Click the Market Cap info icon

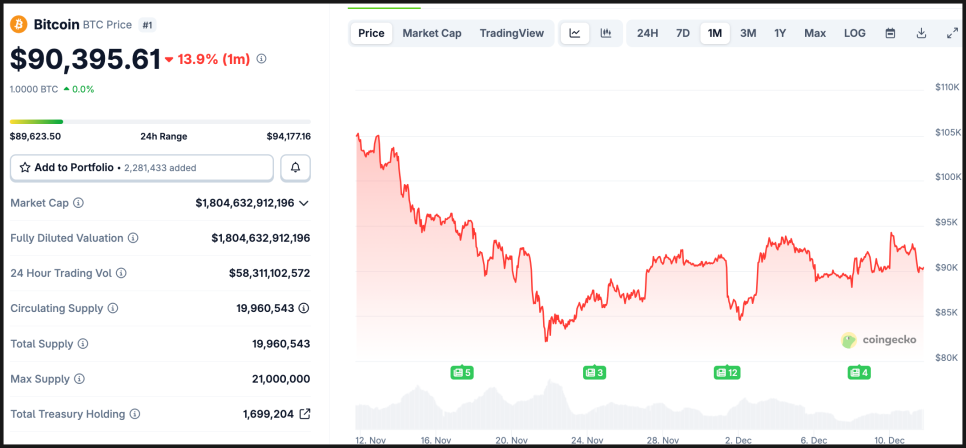point(79,203)
